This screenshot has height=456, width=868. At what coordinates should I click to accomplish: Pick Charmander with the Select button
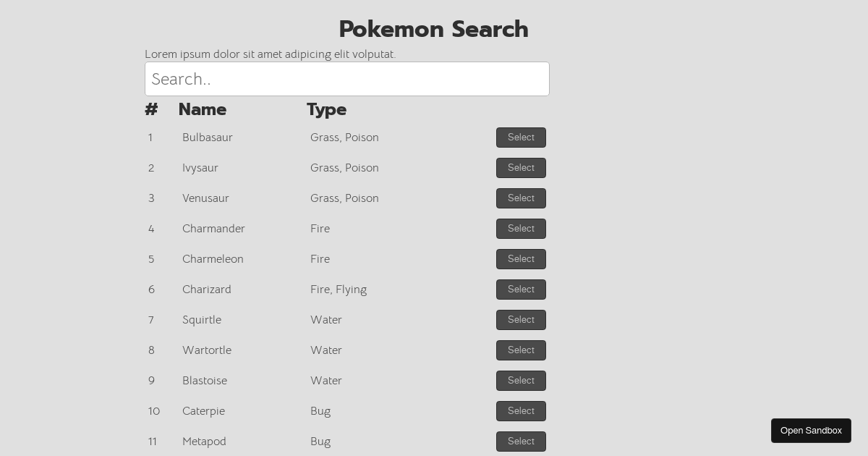[521, 229]
